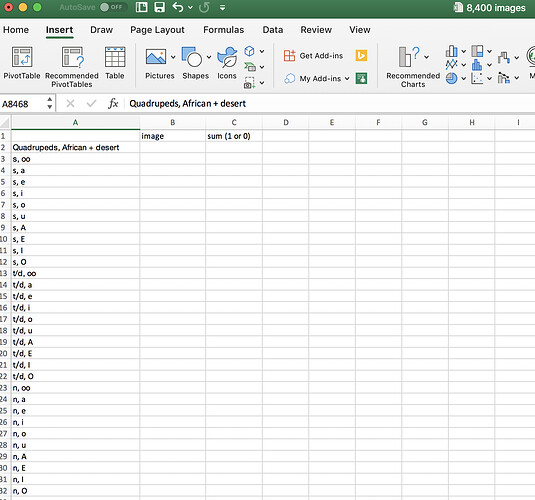The image size is (535, 500).
Task: Switch to the View tab
Action: pyautogui.click(x=360, y=30)
